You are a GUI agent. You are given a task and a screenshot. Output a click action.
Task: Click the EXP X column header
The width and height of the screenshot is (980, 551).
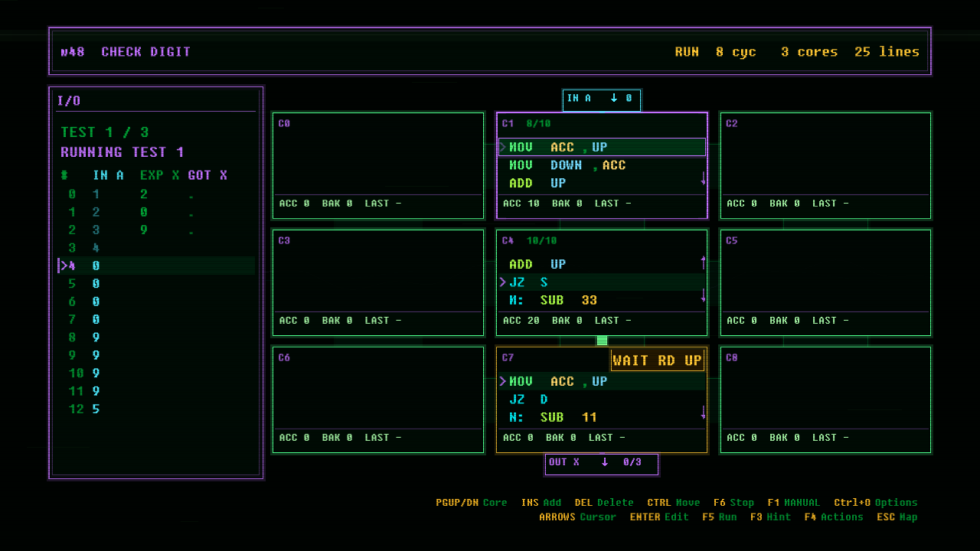tap(159, 175)
